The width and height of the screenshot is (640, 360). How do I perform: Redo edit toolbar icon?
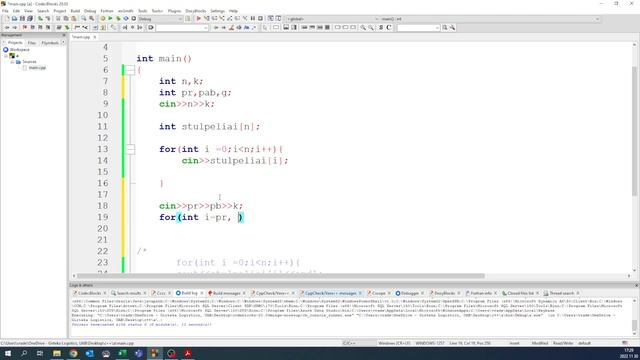click(x=48, y=19)
